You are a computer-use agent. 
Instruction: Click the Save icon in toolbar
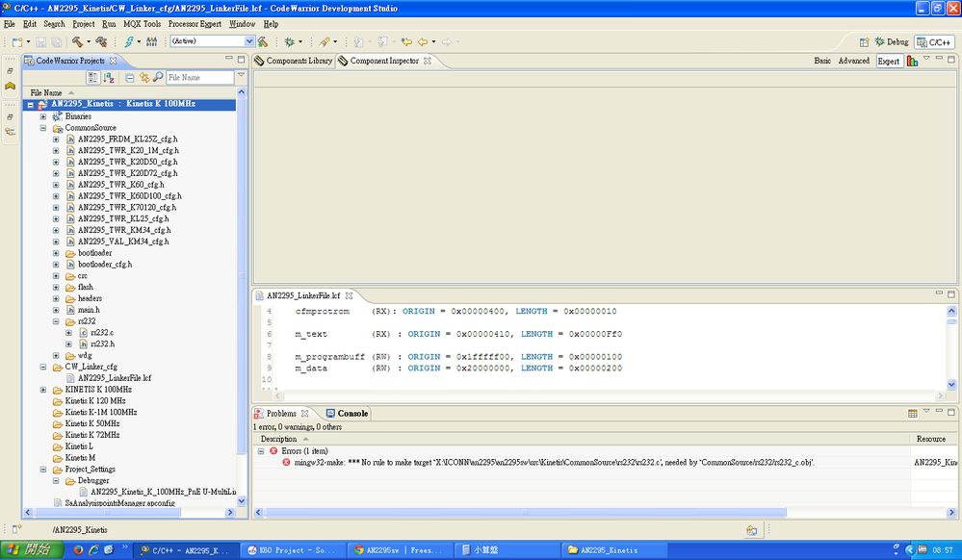point(41,41)
